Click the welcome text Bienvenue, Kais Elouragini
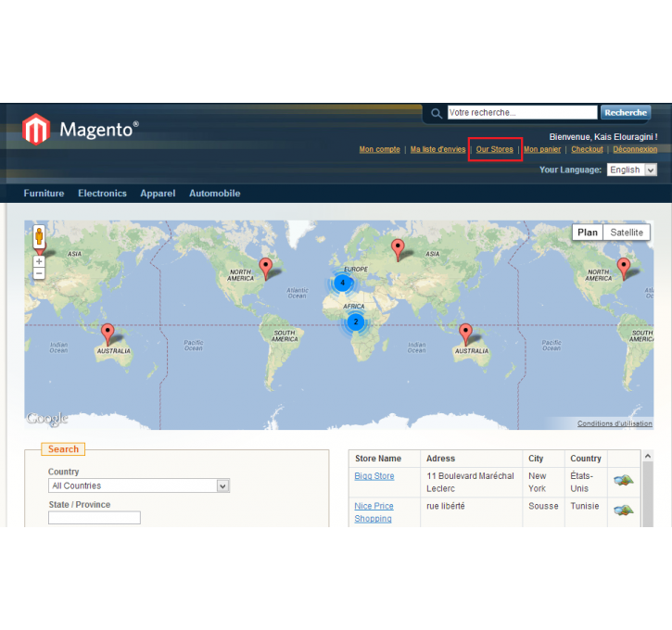Viewport: 672px width, 630px height. [x=603, y=136]
